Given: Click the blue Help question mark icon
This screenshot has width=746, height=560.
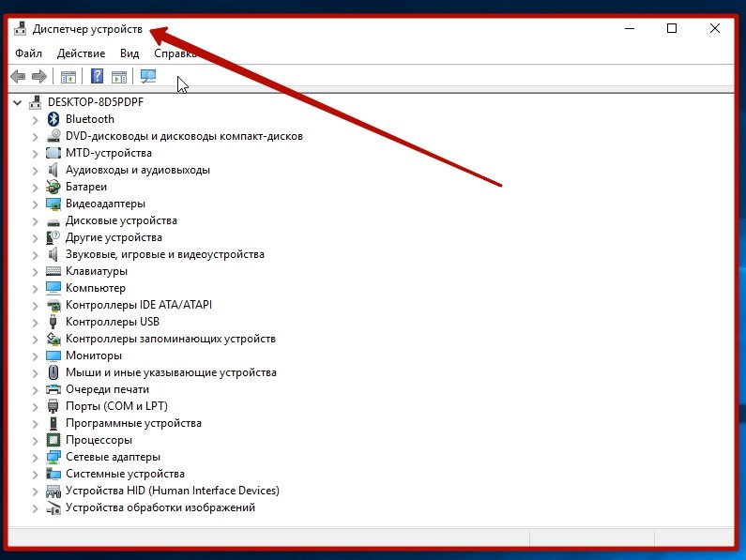Looking at the screenshot, I should [97, 77].
